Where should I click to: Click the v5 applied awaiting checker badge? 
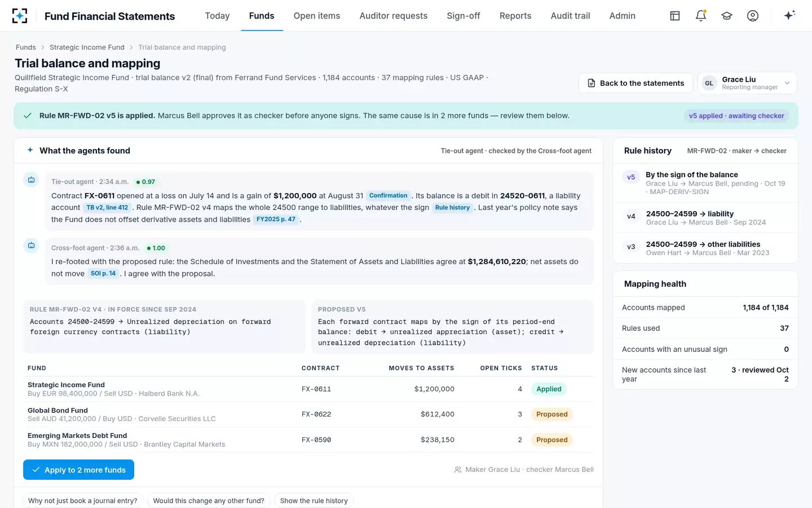(736, 116)
